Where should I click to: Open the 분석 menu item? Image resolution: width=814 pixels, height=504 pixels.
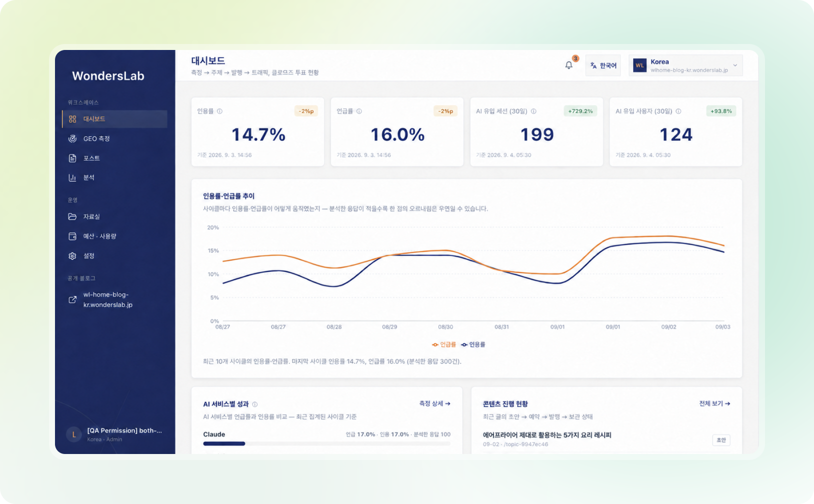[115, 177]
